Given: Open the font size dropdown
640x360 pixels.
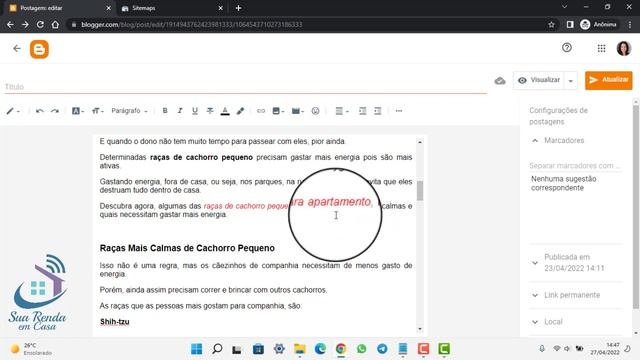Looking at the screenshot, I should click(98, 111).
